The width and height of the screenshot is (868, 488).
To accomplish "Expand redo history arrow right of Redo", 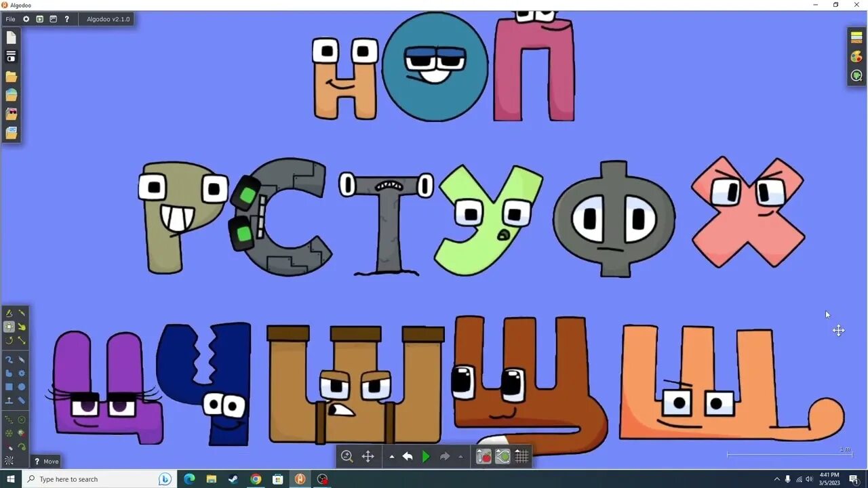I will (460, 457).
